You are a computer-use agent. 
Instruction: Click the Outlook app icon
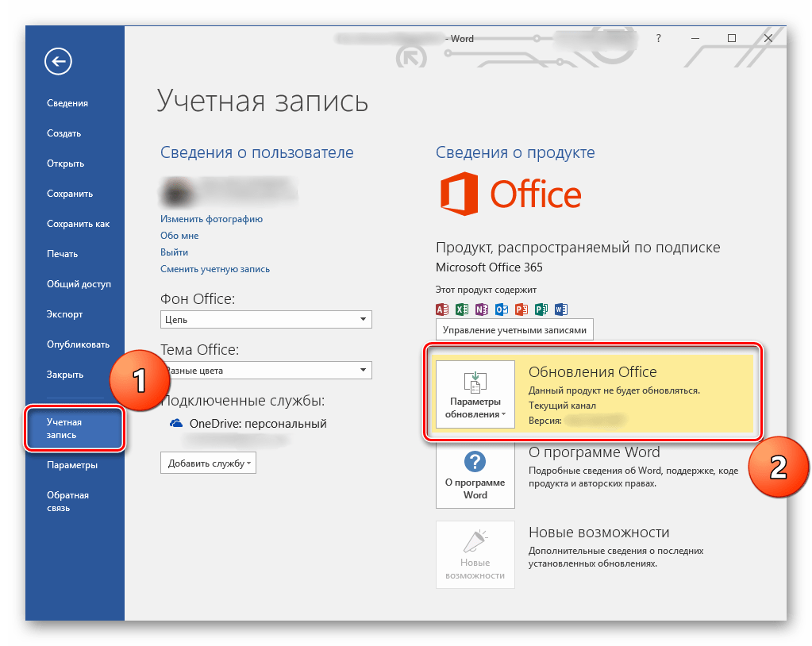(502, 310)
